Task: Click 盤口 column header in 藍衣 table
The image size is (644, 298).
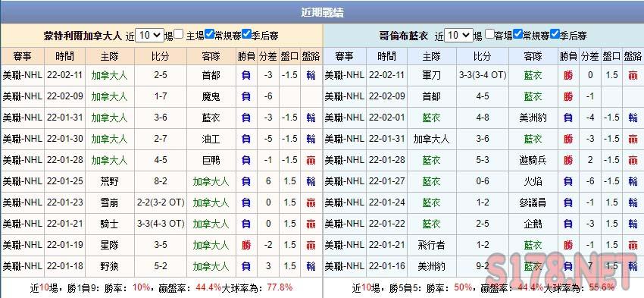Action: click(x=611, y=56)
